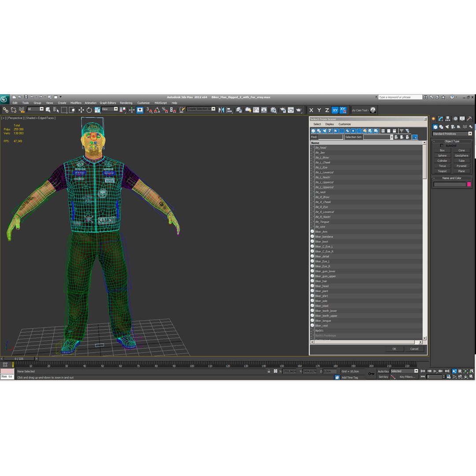
Task: Open Display menu in Select From Scene
Action: click(x=329, y=124)
